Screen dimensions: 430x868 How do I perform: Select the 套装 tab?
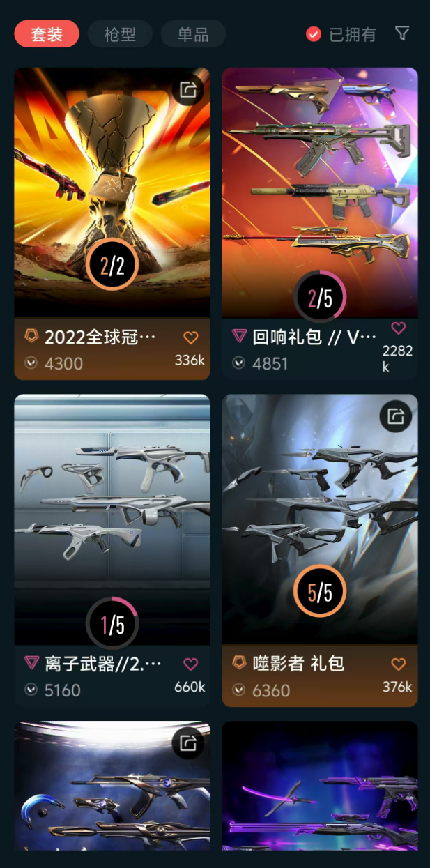(x=47, y=34)
